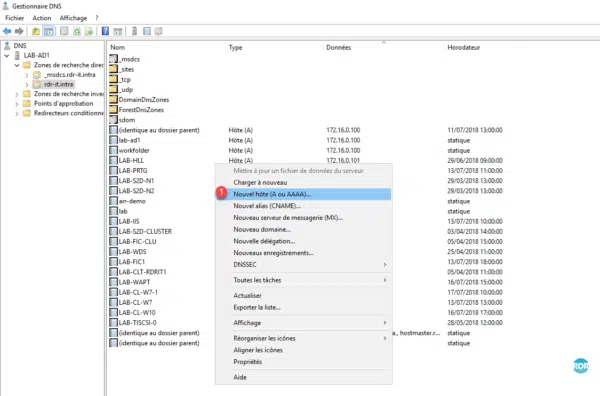Open the Toutes les tâches submenu
Image resolution: width=600 pixels, height=396 pixels.
point(304,280)
